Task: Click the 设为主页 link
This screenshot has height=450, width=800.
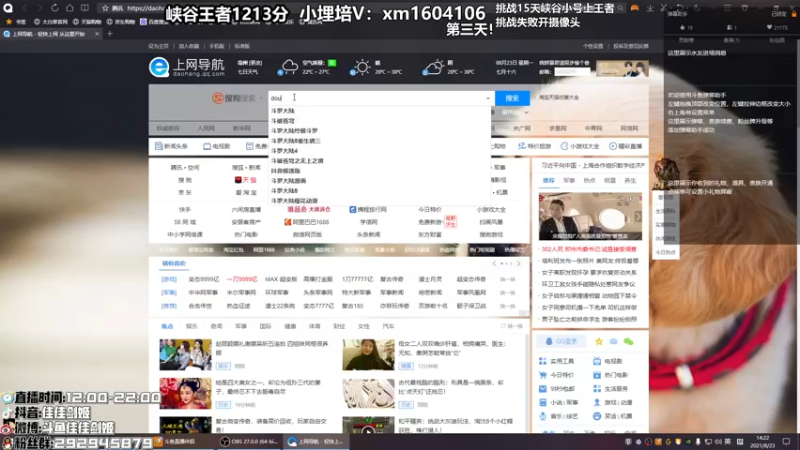Action: [x=158, y=46]
